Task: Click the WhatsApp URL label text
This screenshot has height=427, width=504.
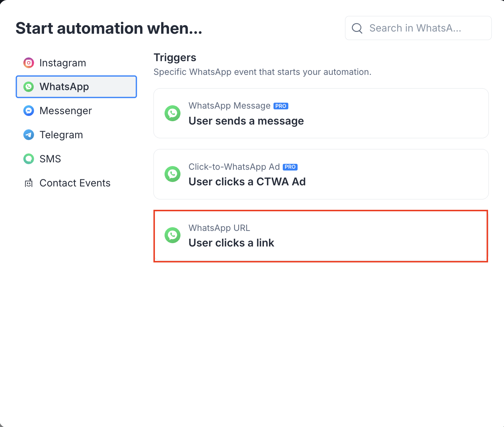Action: (219, 228)
